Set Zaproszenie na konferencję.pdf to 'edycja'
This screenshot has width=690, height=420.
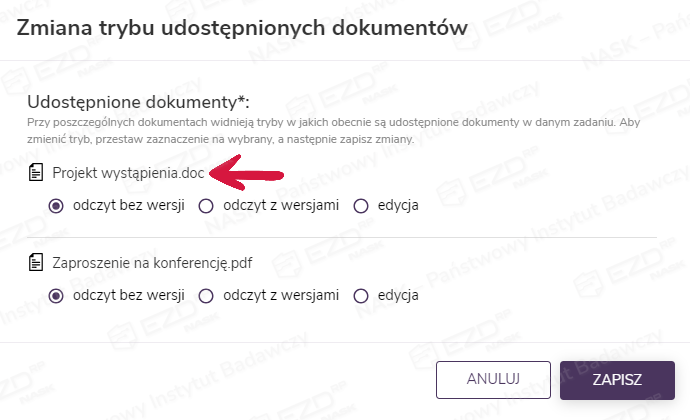click(x=361, y=296)
